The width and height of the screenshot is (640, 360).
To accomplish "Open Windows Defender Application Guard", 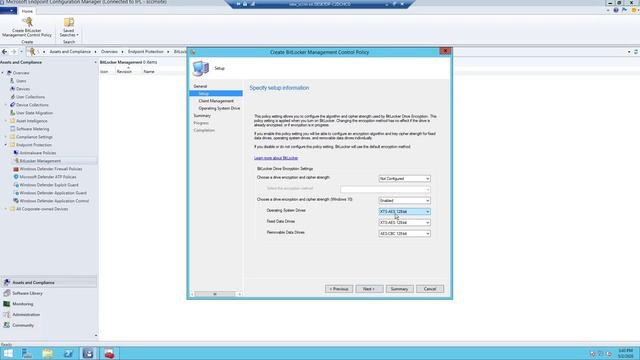I will [53, 193].
